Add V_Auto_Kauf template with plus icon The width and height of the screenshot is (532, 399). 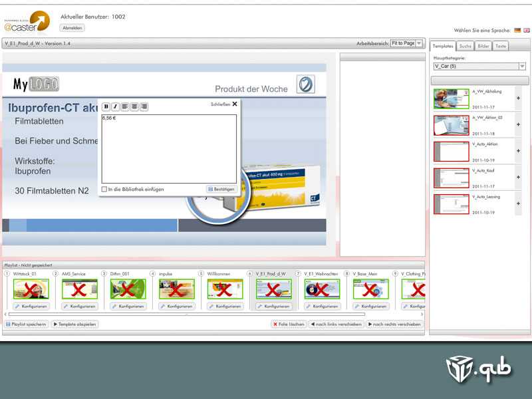(x=518, y=177)
